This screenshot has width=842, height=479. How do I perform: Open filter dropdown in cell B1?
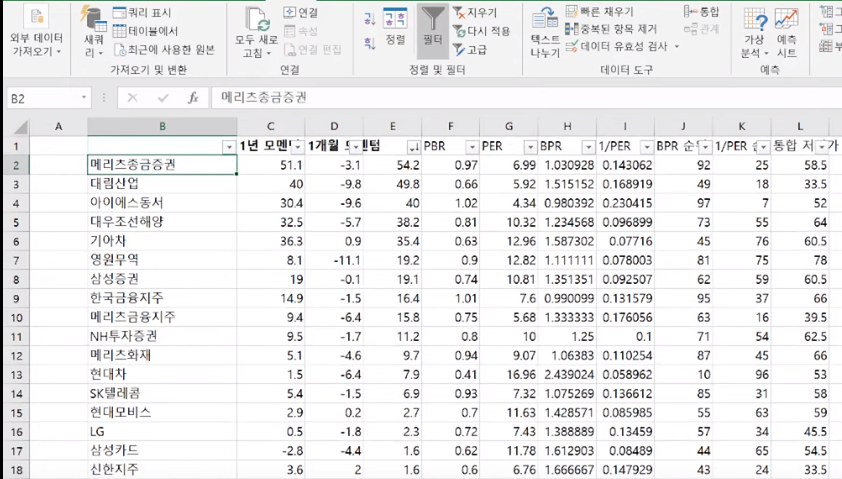tap(229, 147)
